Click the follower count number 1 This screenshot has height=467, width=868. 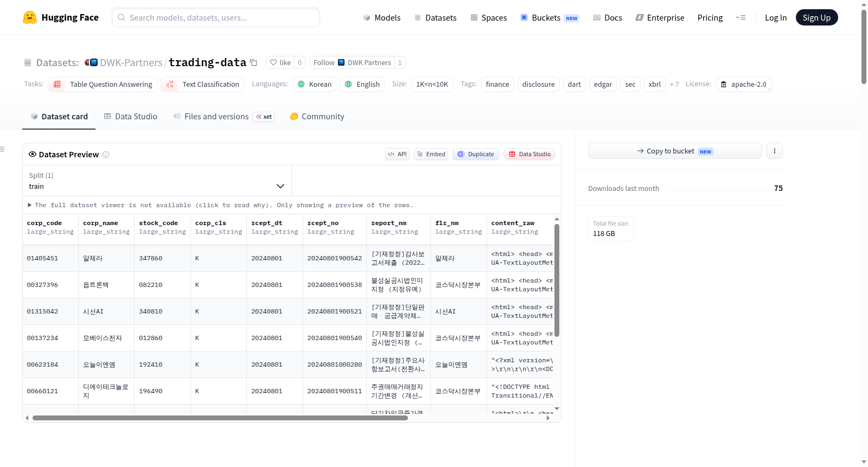(400, 62)
